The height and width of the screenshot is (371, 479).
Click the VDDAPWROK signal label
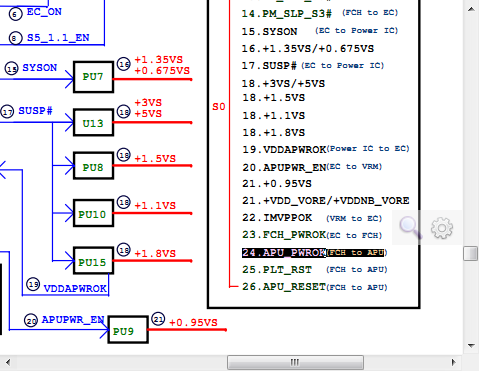75,288
